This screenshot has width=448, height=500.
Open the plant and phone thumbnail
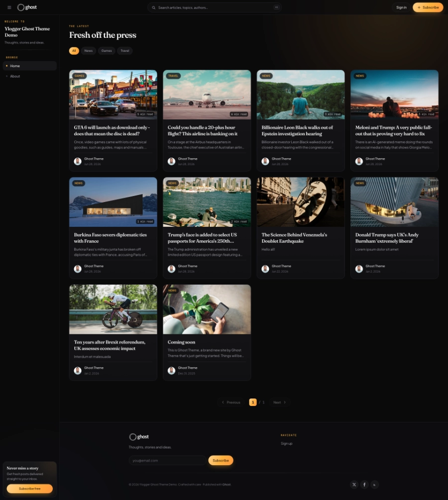(x=207, y=309)
